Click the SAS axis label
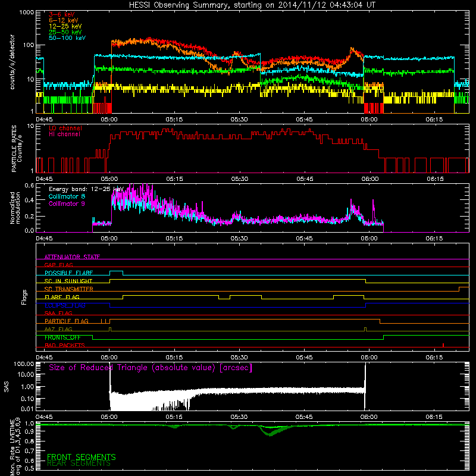The height and width of the screenshot is (476, 476). 6,387
